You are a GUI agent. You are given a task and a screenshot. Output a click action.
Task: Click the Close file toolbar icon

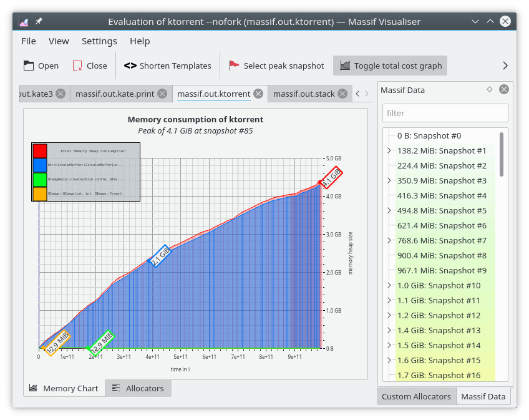pyautogui.click(x=77, y=66)
